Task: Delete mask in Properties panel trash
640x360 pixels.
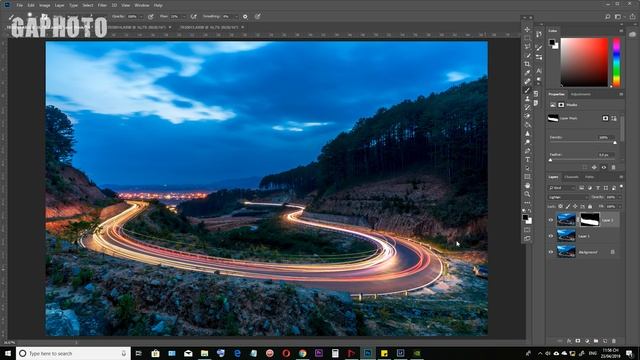Action: pyautogui.click(x=613, y=167)
